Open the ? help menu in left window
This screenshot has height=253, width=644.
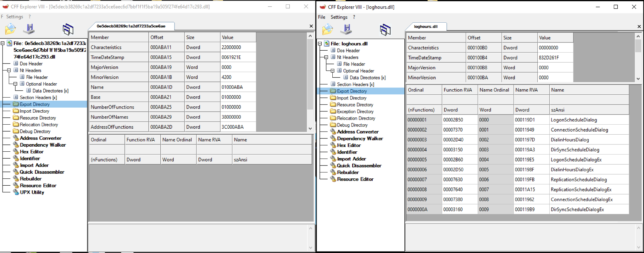pos(30,17)
